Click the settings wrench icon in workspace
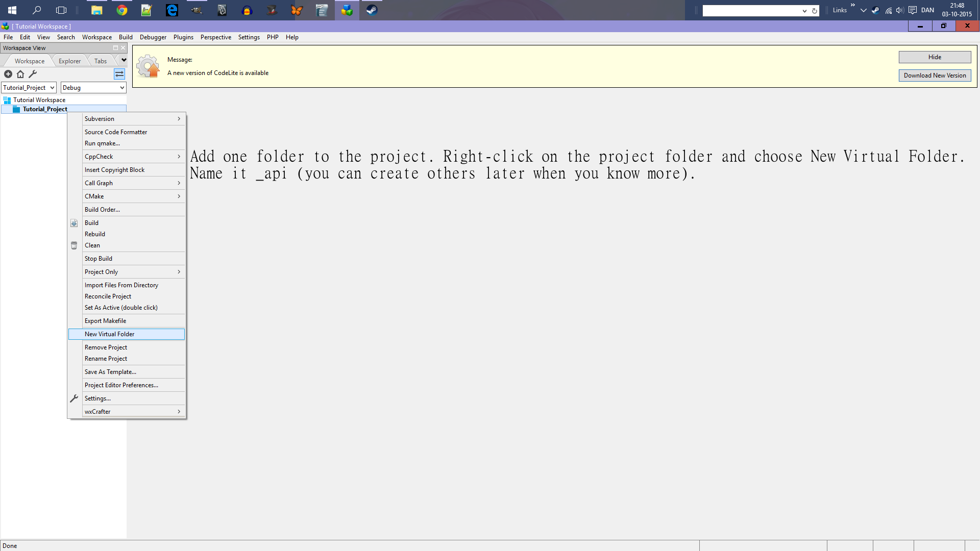The width and height of the screenshot is (980, 551). coord(32,74)
